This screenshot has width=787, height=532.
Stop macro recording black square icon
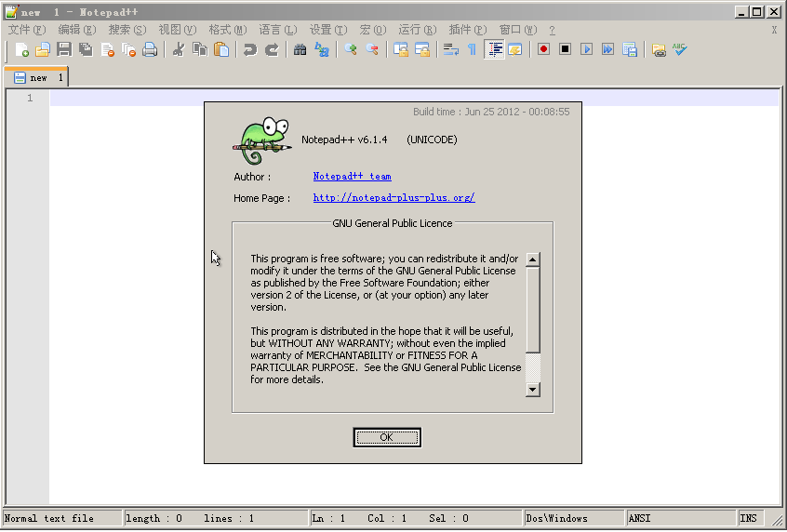pos(565,49)
